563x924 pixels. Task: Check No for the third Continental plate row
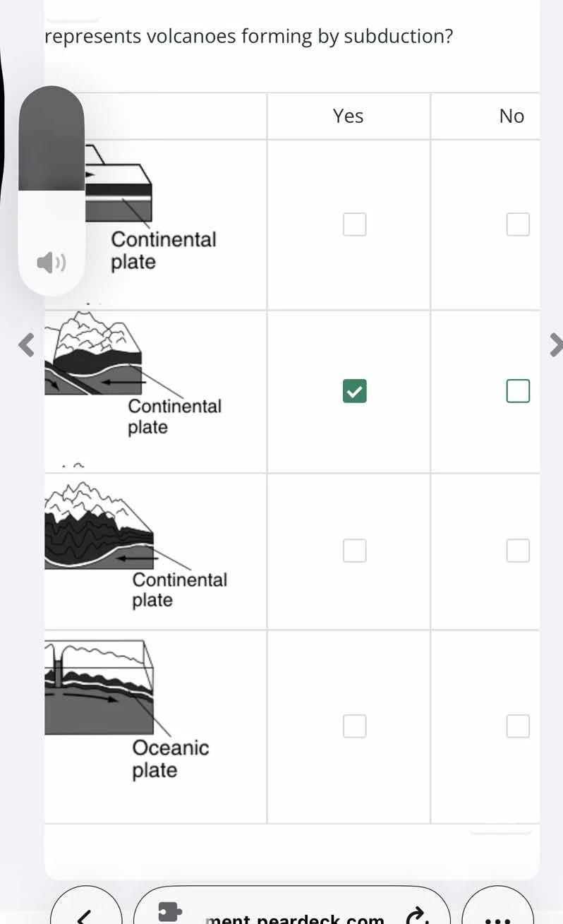pyautogui.click(x=518, y=551)
